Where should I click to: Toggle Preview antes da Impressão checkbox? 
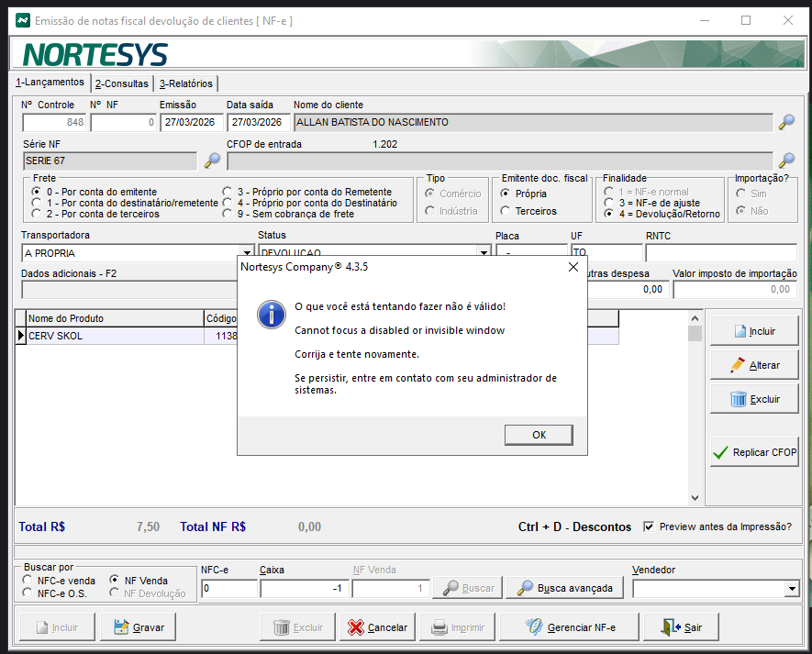[649, 527]
